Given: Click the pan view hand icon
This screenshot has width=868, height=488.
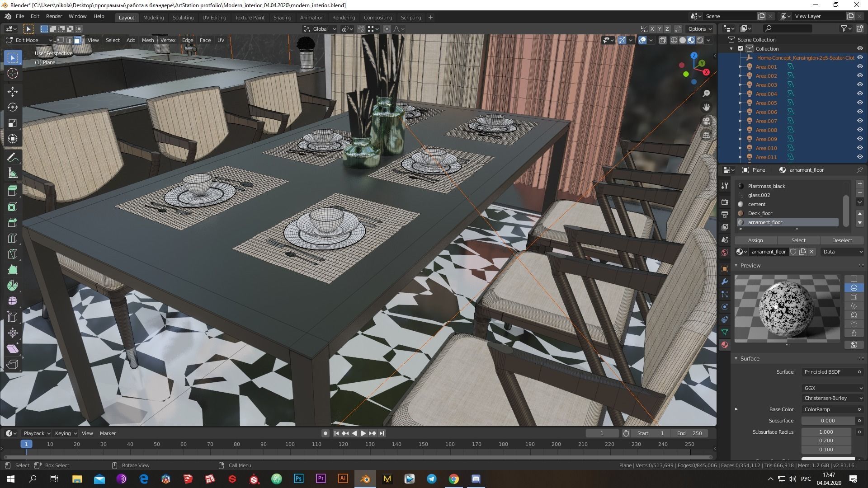Looking at the screenshot, I should click(x=706, y=107).
